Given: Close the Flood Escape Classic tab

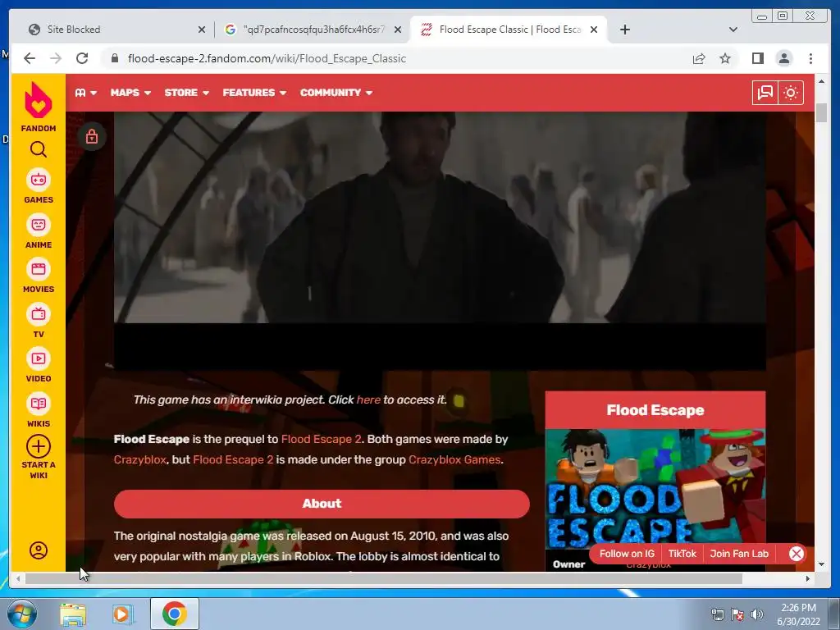Looking at the screenshot, I should [594, 30].
